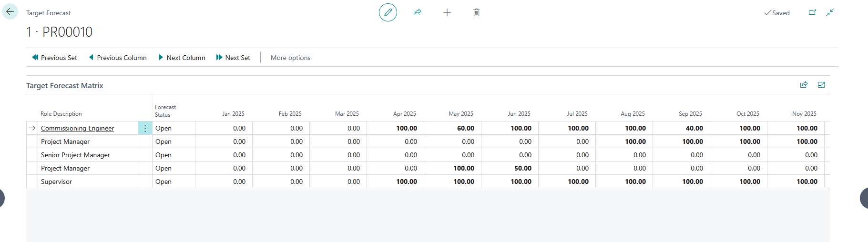Click the plus icon to create new
The width and height of the screenshot is (868, 242).
click(x=447, y=12)
